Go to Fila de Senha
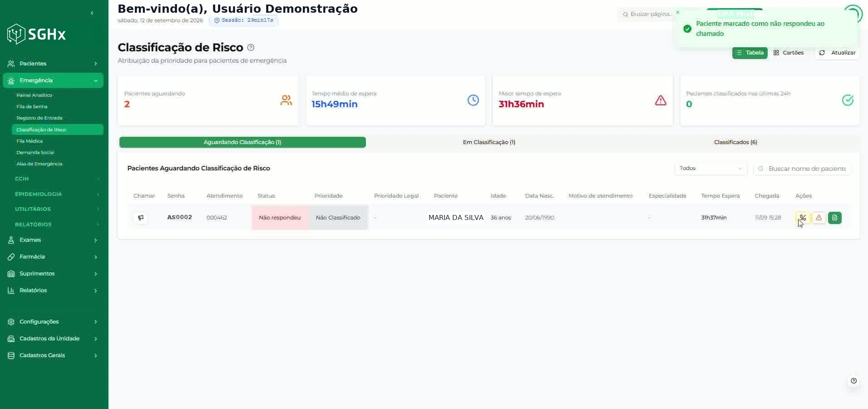Image resolution: width=868 pixels, height=409 pixels. coord(32,107)
